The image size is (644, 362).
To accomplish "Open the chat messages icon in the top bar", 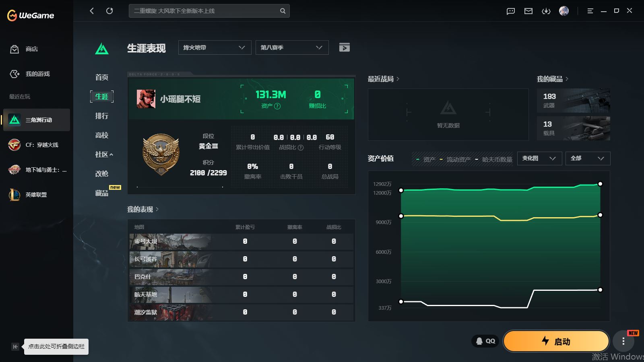I will click(x=510, y=11).
